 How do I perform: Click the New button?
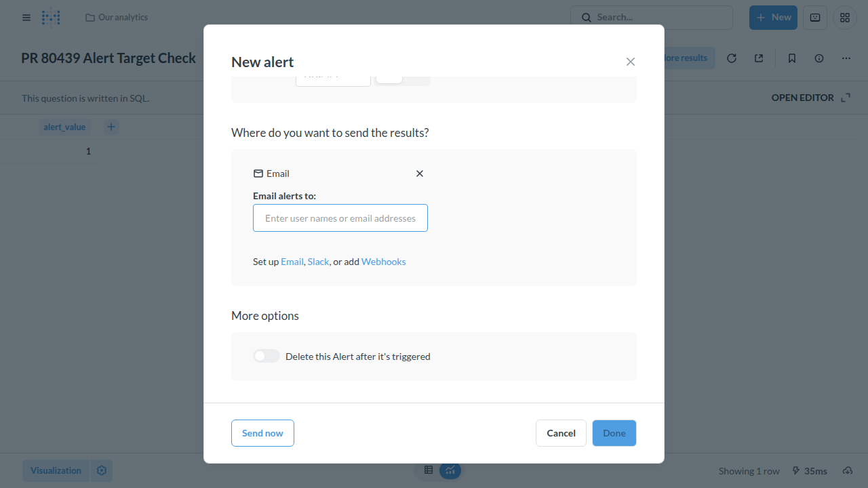[x=773, y=18]
